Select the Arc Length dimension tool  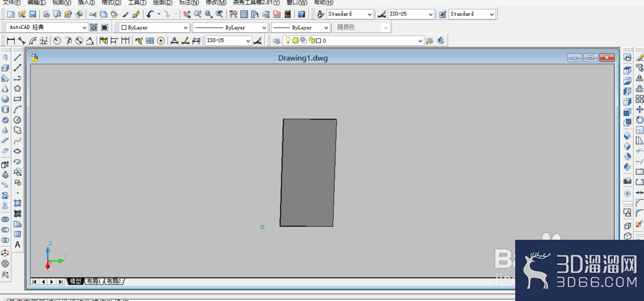pos(33,41)
